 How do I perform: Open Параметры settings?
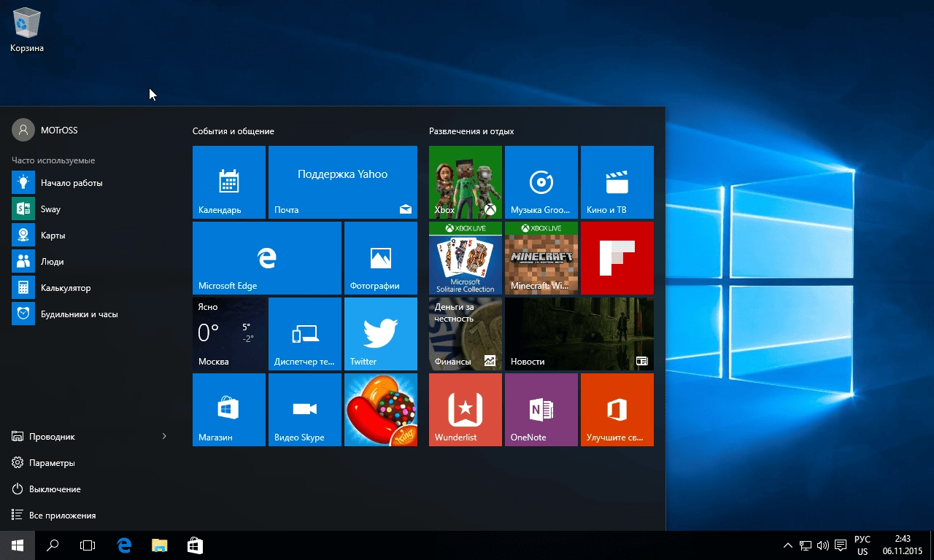(90, 463)
